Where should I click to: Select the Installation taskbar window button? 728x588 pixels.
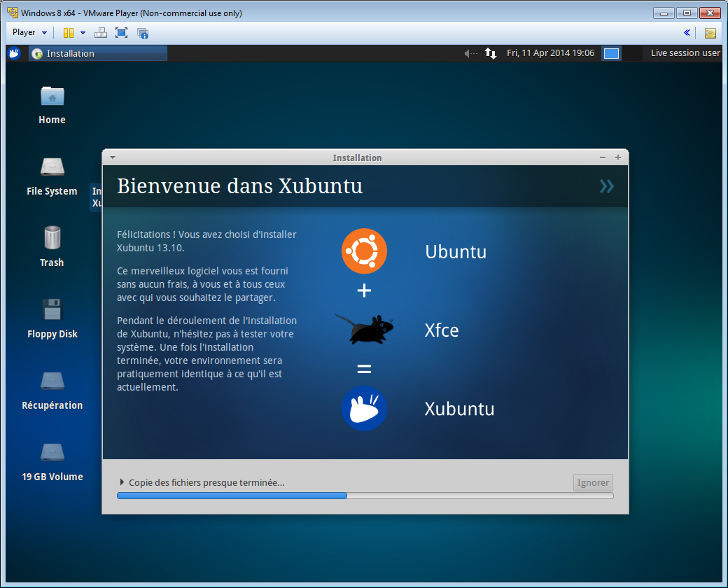coord(98,53)
